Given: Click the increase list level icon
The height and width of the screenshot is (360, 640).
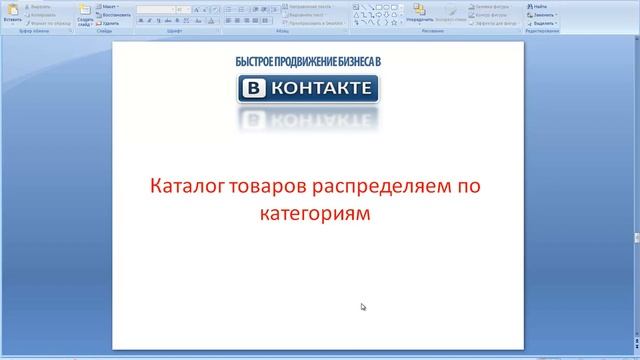Looking at the screenshot, I should (263, 9).
